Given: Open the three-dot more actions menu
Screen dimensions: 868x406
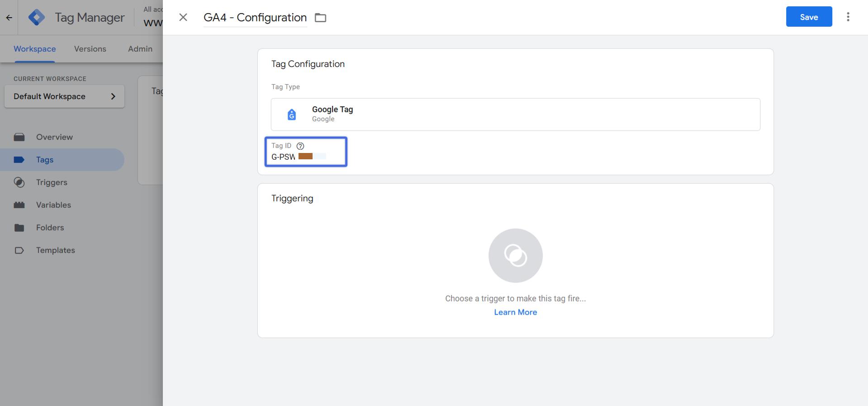Looking at the screenshot, I should coord(848,17).
